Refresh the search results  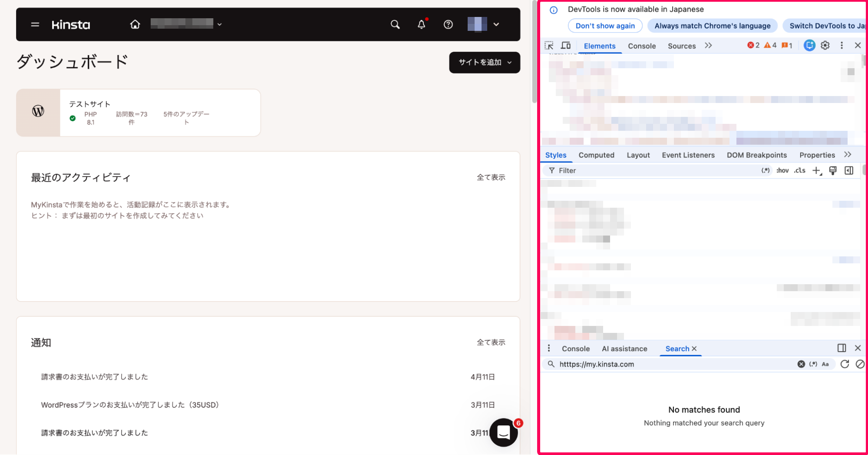click(845, 364)
